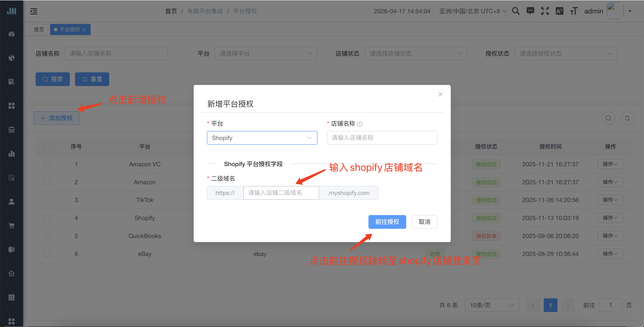
Task: Click the 授权异常 status tag
Action: pos(486,236)
